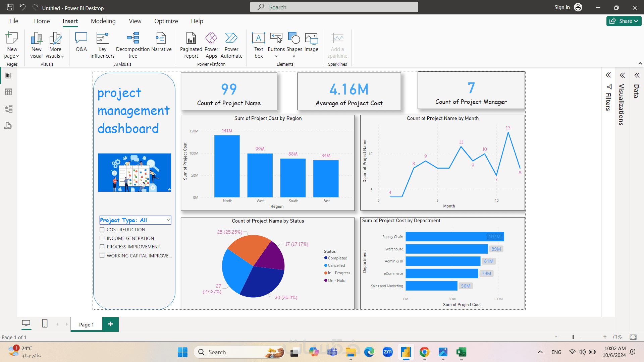The image size is (644, 362).
Task: Expand the Shapes dropdown
Action: (x=294, y=56)
